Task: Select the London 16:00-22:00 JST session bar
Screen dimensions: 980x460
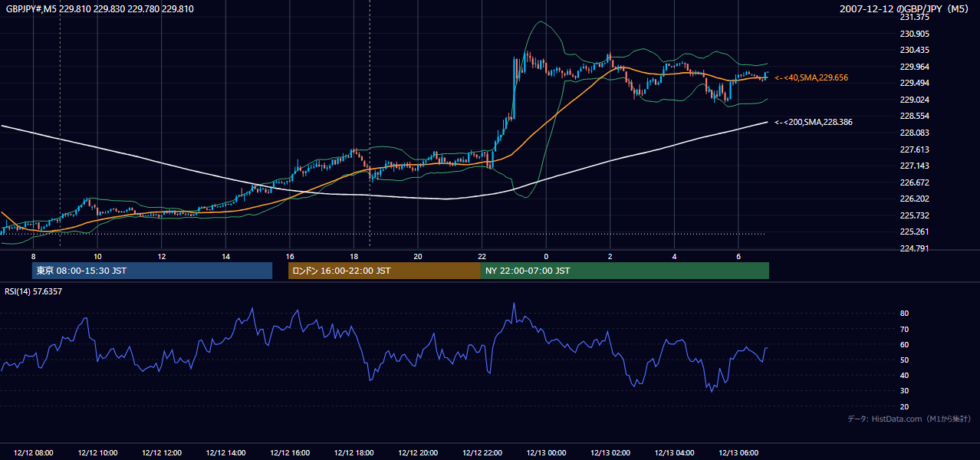Action: click(384, 271)
